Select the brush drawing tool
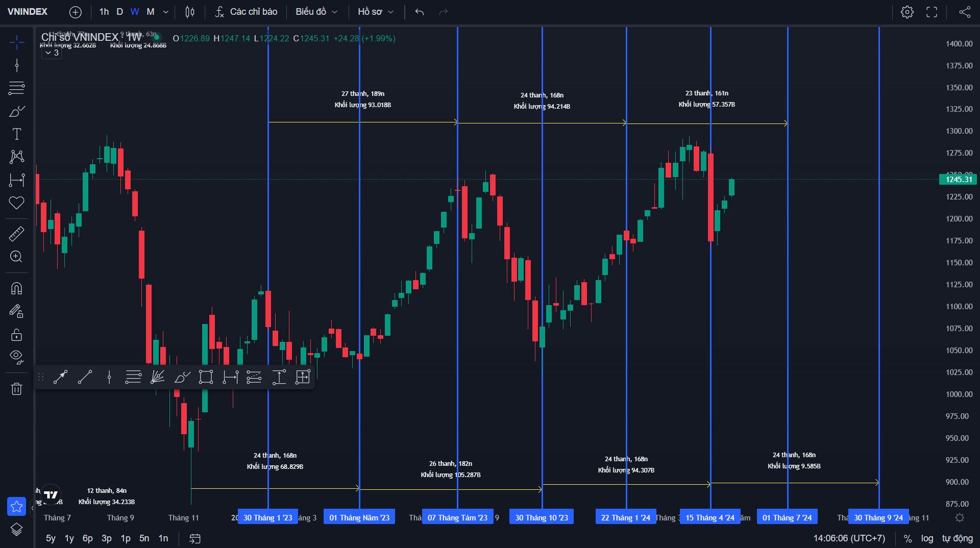Image resolution: width=980 pixels, height=548 pixels. (17, 111)
